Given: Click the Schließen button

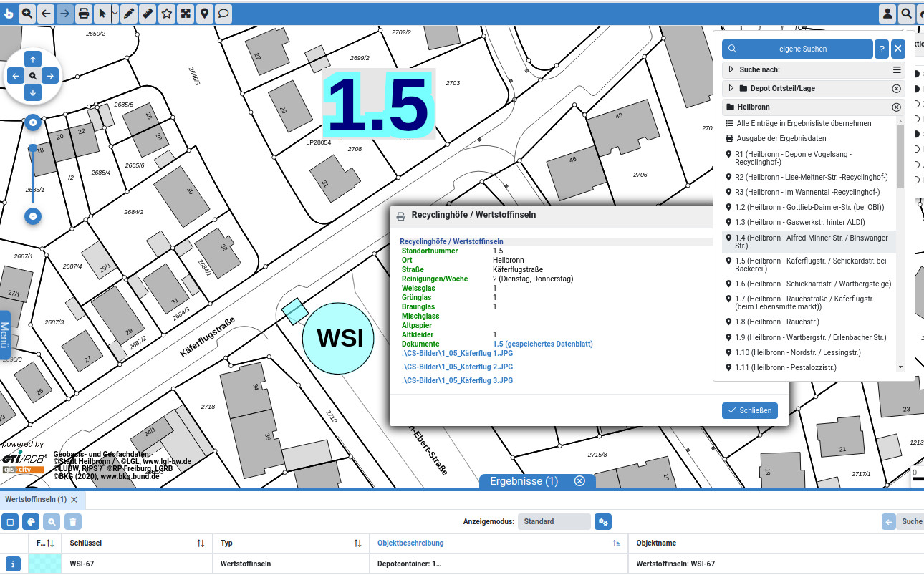Looking at the screenshot, I should (x=749, y=410).
